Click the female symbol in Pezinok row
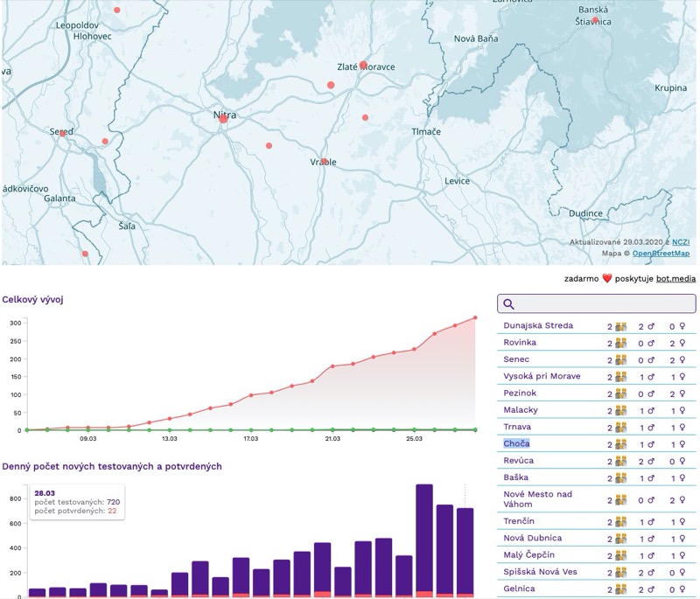 pos(682,393)
